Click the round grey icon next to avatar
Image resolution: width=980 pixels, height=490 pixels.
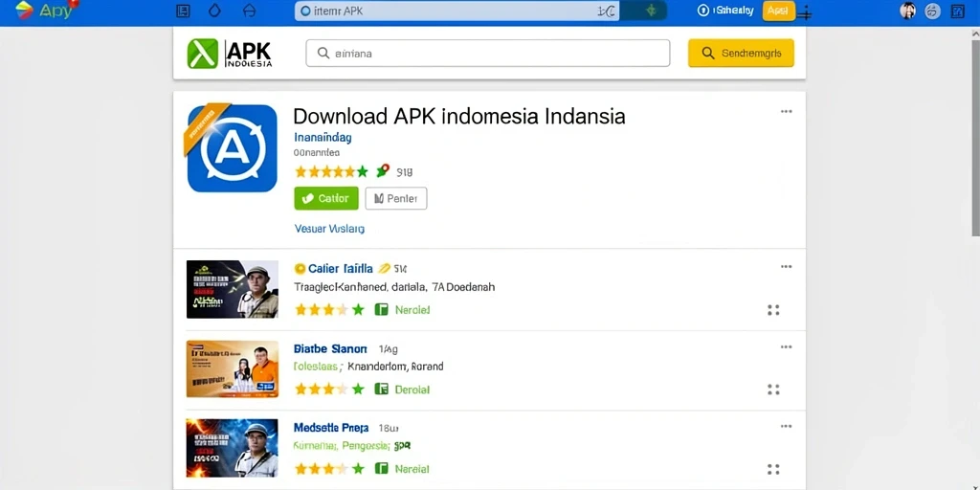click(x=932, y=11)
